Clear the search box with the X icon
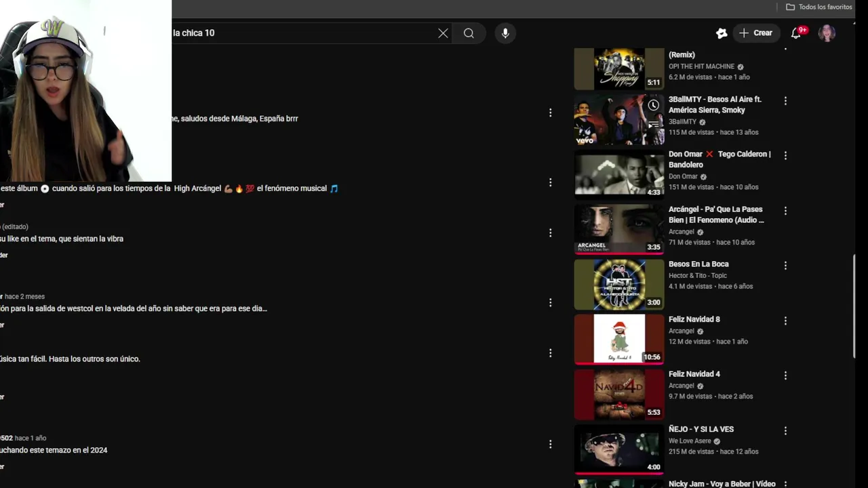Screen dimensions: 868x488 click(x=443, y=33)
